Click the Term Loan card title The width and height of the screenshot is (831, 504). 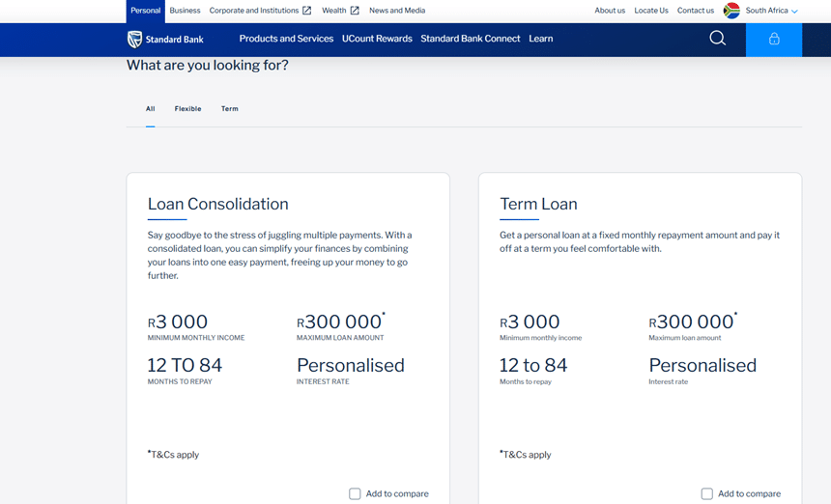coord(538,204)
